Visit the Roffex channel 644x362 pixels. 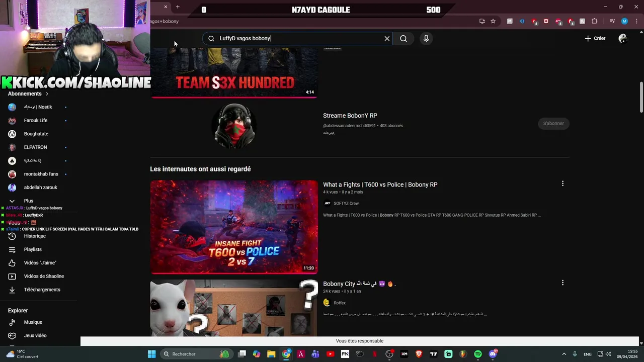tap(340, 303)
